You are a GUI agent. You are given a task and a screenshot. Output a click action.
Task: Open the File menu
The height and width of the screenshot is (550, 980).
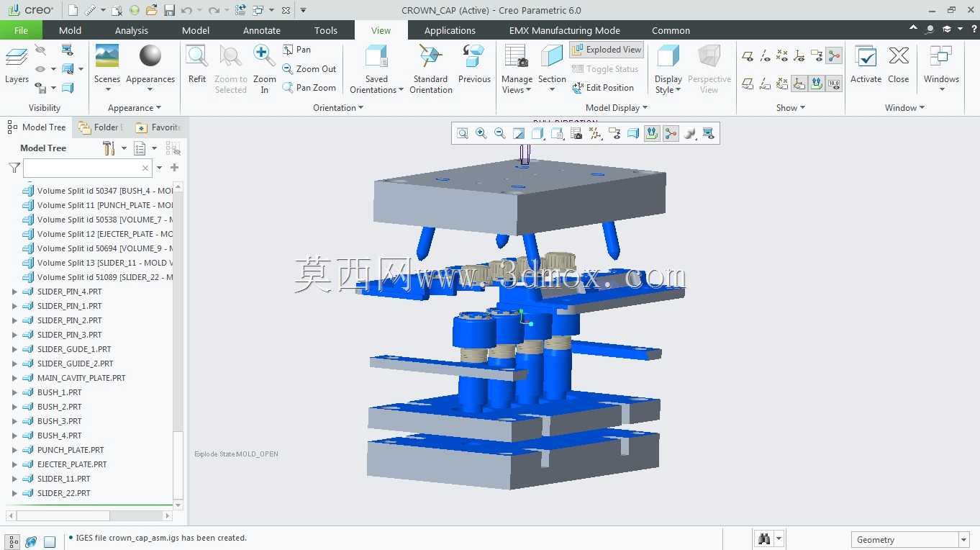point(21,30)
